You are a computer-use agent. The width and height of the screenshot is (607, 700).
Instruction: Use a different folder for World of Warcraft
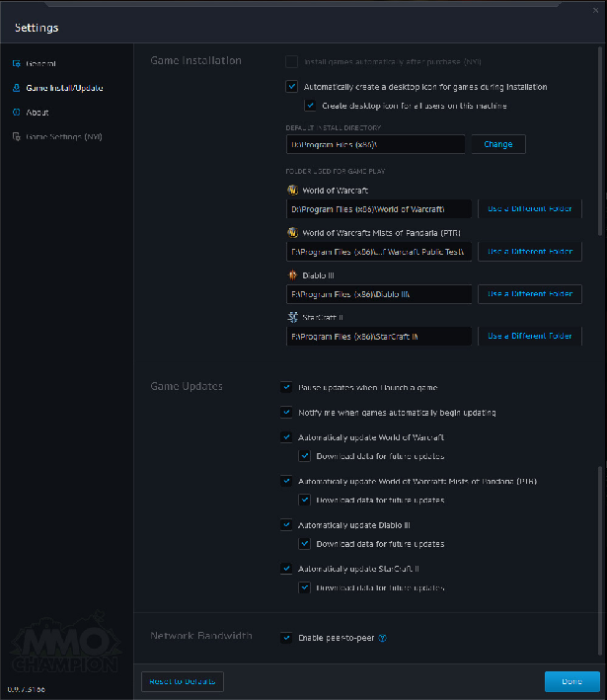(x=530, y=208)
